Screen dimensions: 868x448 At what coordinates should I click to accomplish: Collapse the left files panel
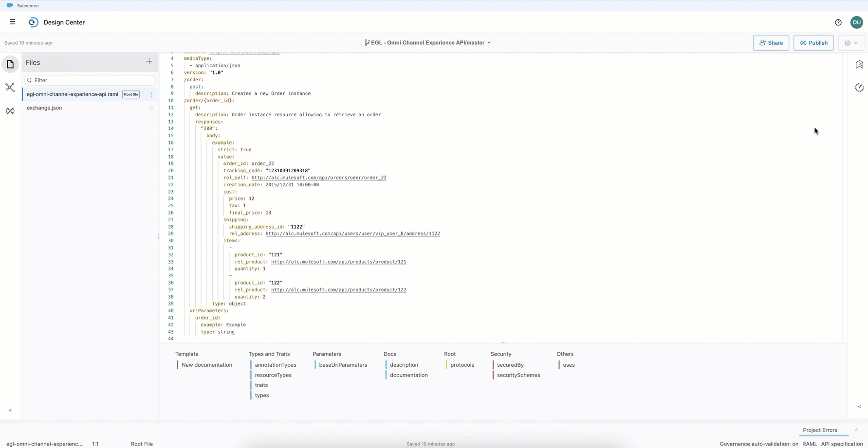click(x=10, y=411)
